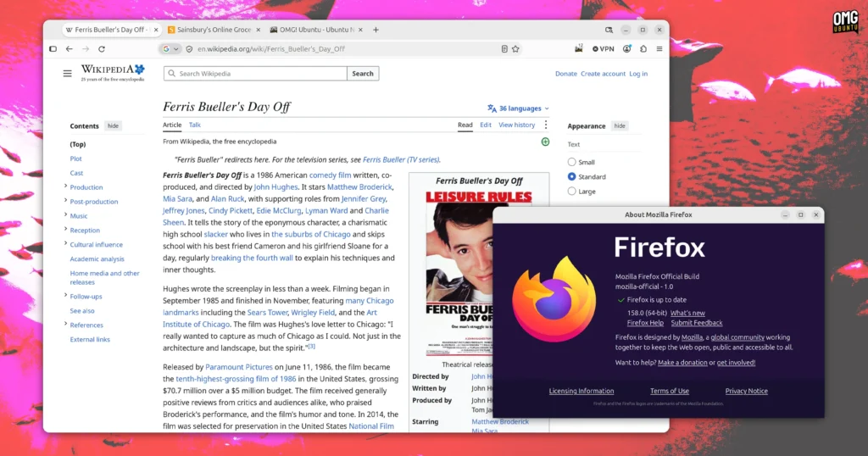Select the Large text size
Screen dimensions: 868x456
[x=572, y=191]
